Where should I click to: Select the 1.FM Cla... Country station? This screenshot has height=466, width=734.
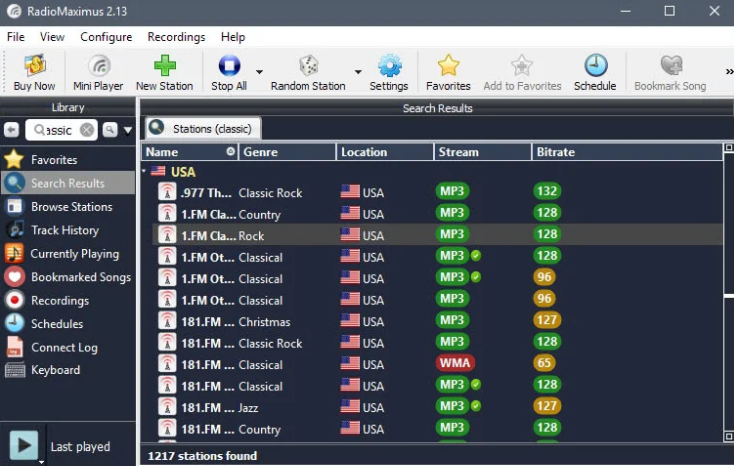point(438,214)
